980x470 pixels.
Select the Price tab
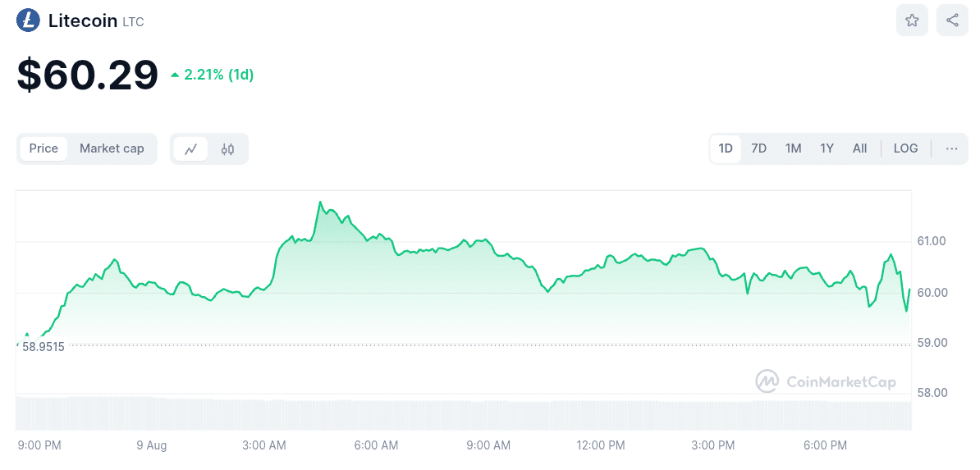[44, 148]
